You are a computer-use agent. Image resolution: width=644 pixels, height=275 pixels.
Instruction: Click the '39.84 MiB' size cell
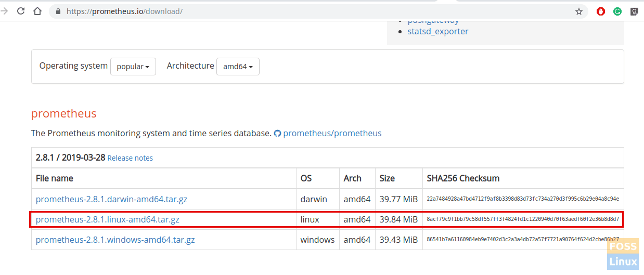coord(398,219)
